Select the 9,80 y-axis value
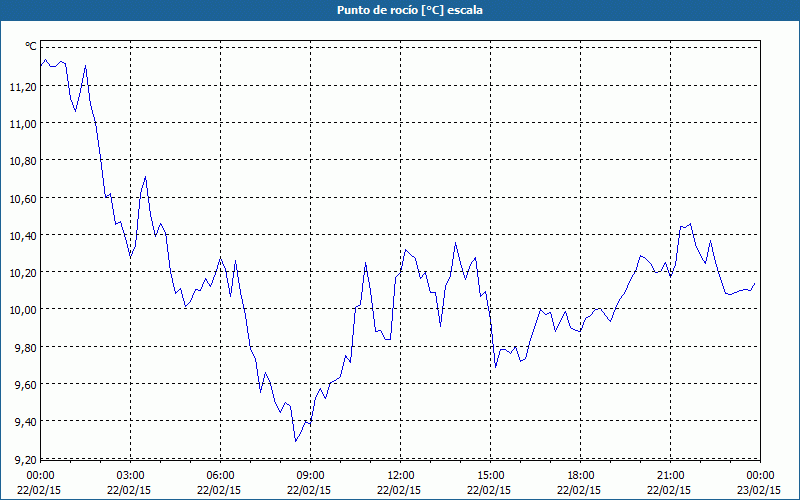Viewport: 800px width, 500px height. (x=27, y=347)
